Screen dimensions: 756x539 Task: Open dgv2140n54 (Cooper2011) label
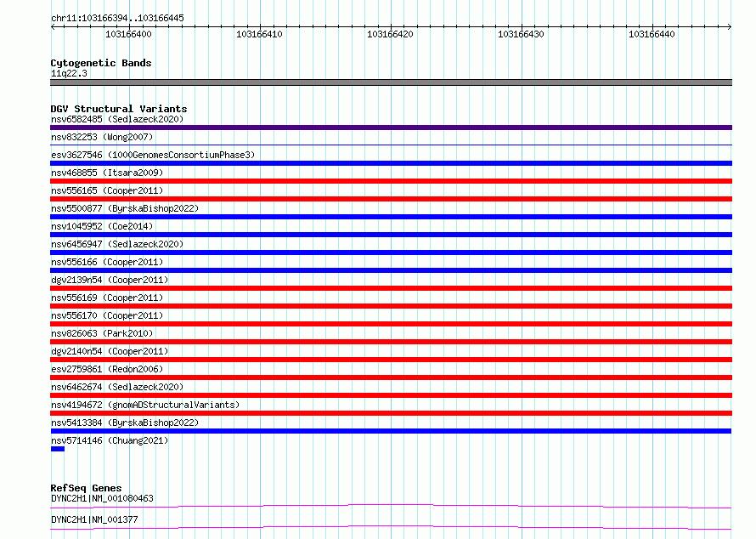click(110, 351)
